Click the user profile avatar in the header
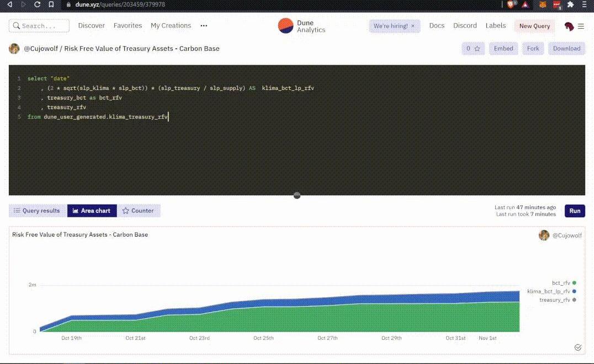This screenshot has height=364, width=594. pyautogui.click(x=569, y=26)
